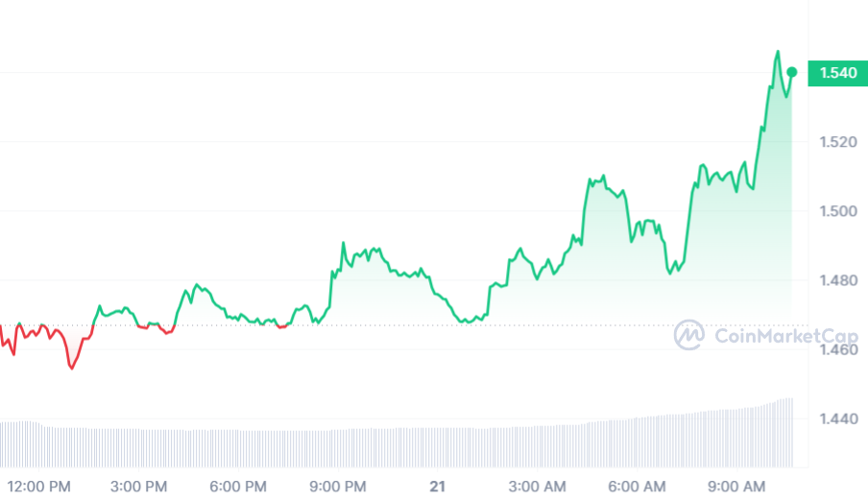Viewport: 868px width, 501px height.
Task: Click the green current price dot
Action: [x=791, y=72]
